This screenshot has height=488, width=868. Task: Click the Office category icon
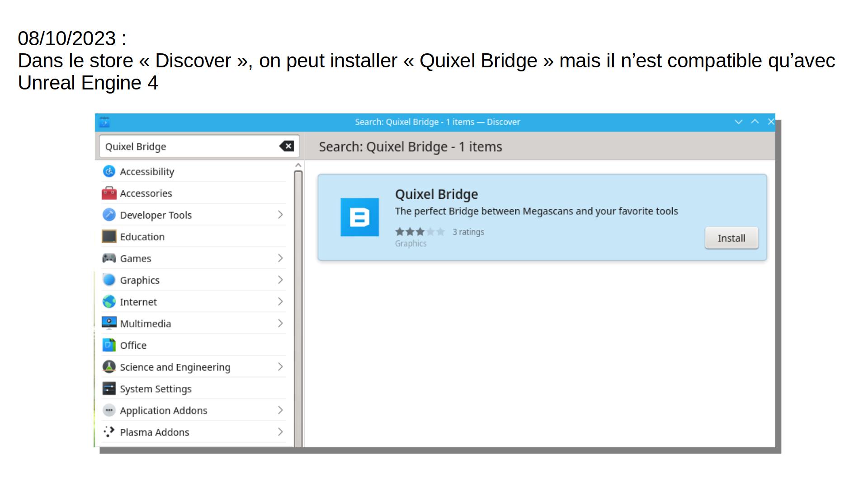click(x=109, y=345)
